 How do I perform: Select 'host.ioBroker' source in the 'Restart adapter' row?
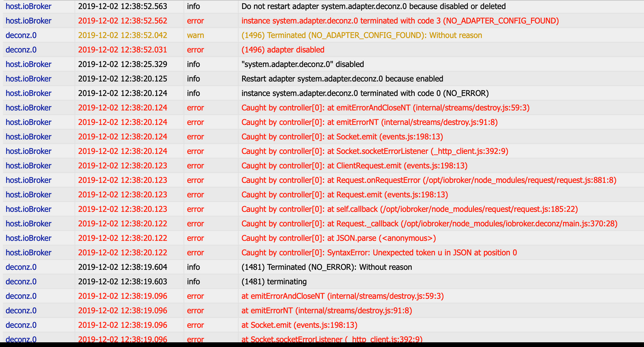(28, 79)
